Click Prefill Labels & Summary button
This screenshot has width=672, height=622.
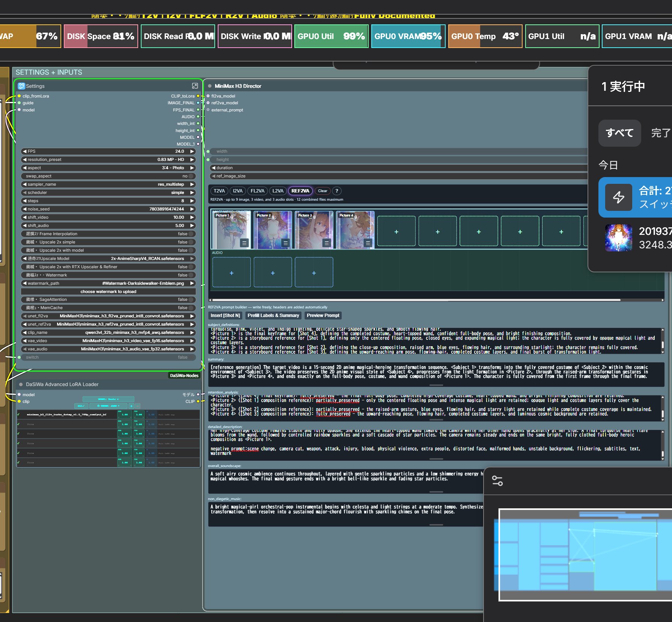pos(273,316)
